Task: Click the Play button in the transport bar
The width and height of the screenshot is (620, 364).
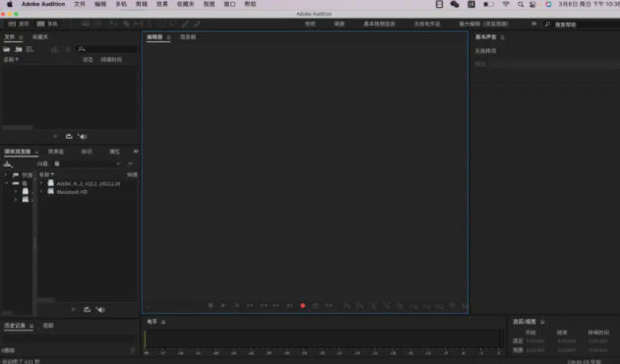Action: point(223,306)
